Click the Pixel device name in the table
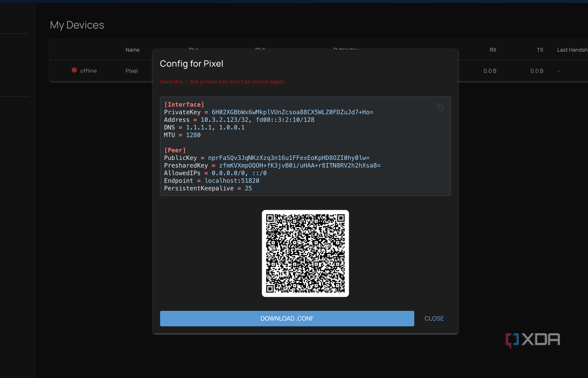Screen dimensions: 588x378 click(132, 71)
